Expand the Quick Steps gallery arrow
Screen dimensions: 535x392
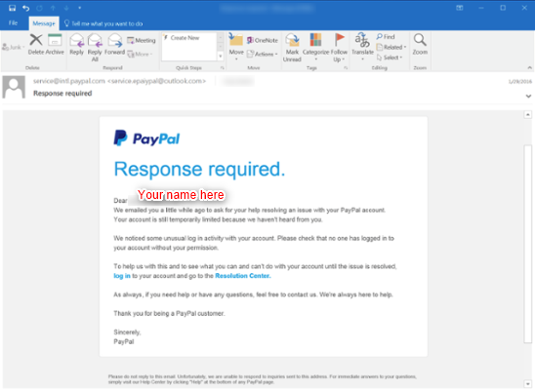coord(221,56)
